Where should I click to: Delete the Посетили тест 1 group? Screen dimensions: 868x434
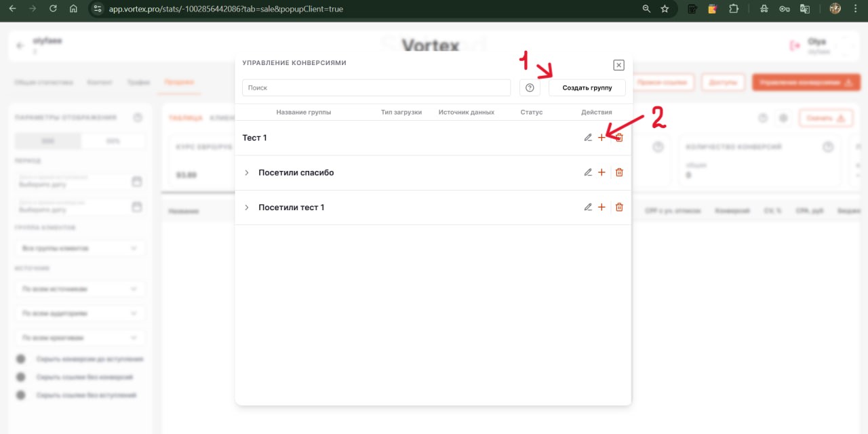(x=619, y=208)
